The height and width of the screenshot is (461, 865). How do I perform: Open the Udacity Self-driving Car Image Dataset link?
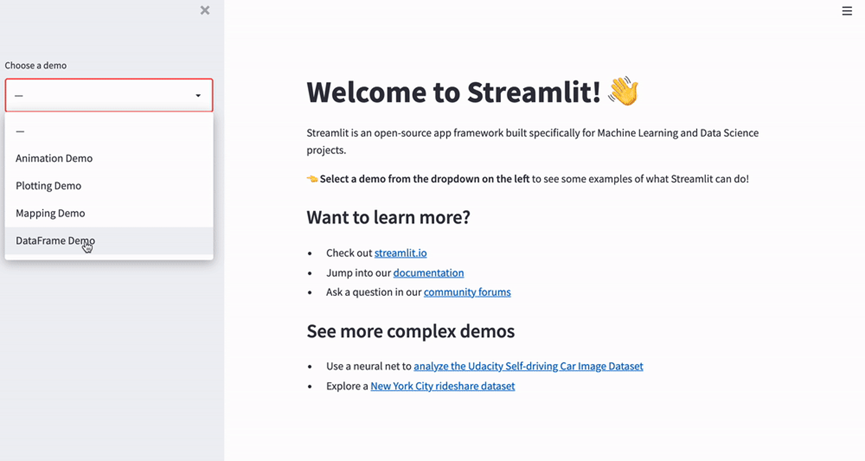[528, 366]
